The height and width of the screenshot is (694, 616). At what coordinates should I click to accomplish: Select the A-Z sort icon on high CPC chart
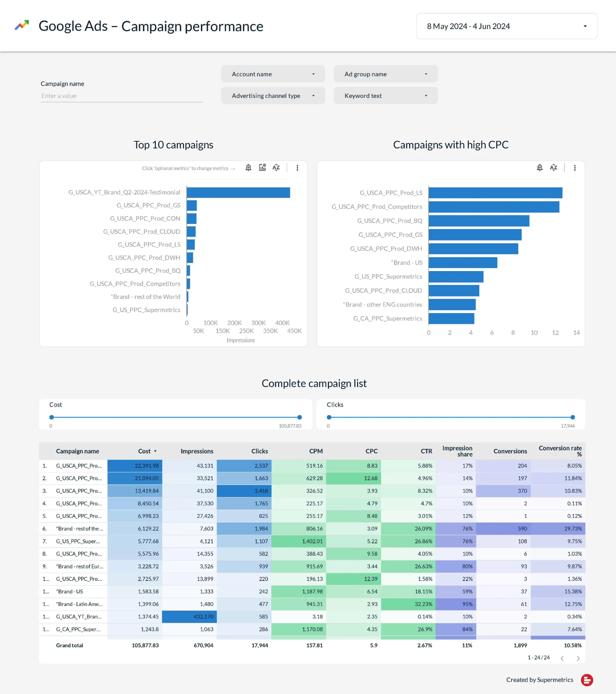(553, 167)
